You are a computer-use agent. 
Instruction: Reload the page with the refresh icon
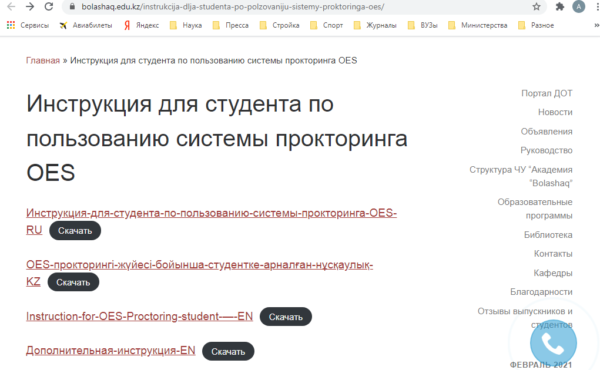point(49,7)
